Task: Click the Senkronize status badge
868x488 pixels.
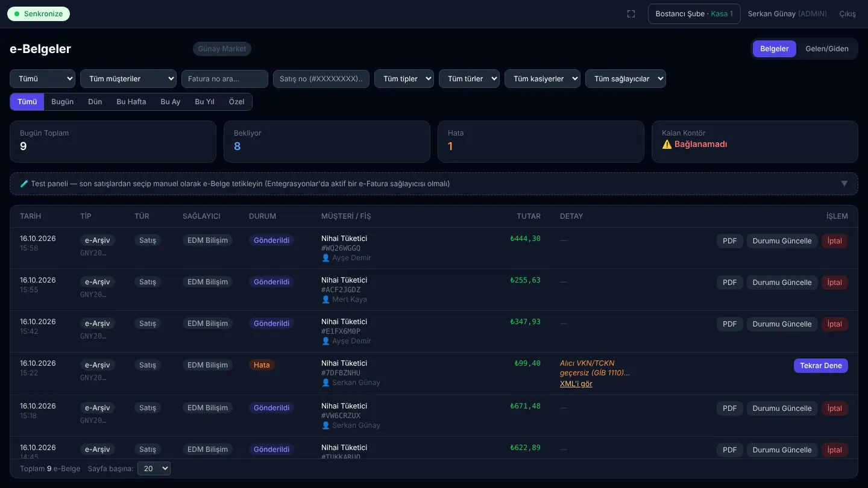Action: (x=39, y=14)
